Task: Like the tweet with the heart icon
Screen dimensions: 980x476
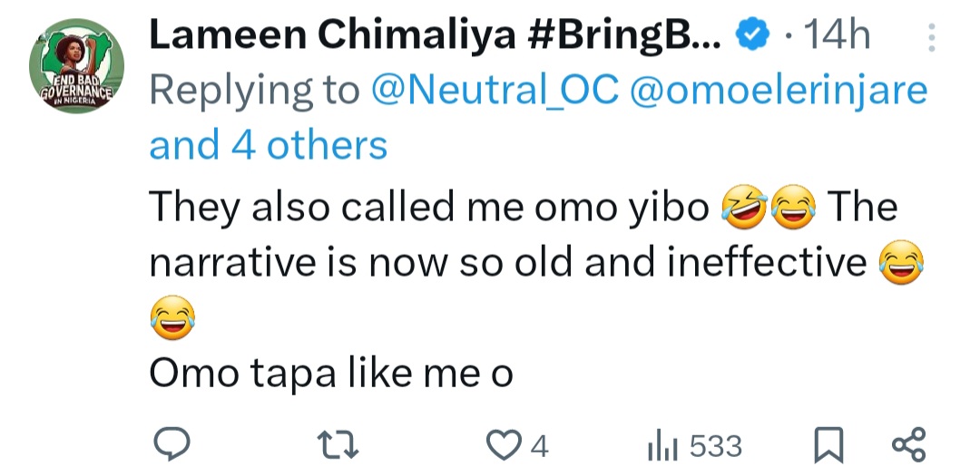Action: click(500, 445)
